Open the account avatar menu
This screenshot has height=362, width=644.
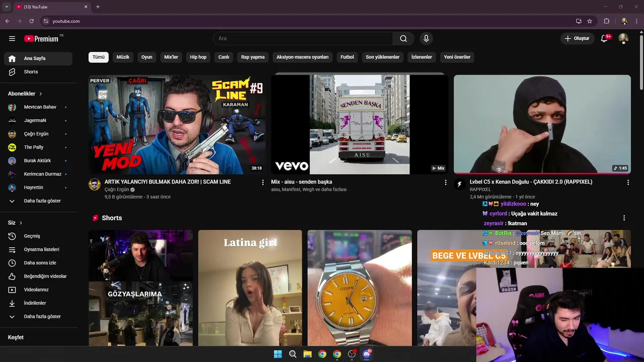coord(623,38)
